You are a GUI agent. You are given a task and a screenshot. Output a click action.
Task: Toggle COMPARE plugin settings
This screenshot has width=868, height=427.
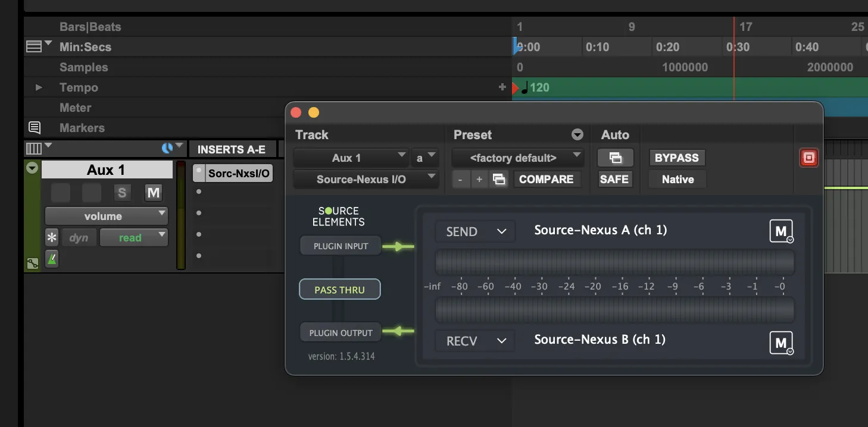pyautogui.click(x=546, y=179)
